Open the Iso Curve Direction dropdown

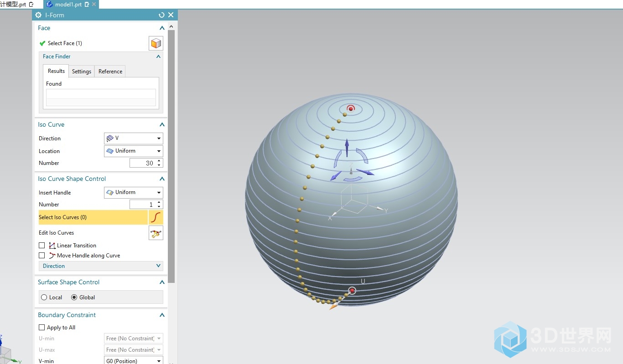[133, 138]
